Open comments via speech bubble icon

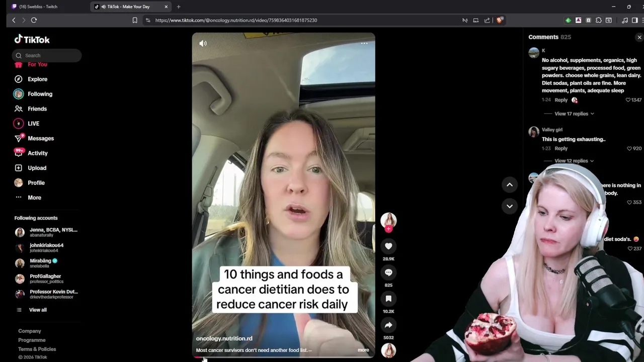[x=388, y=272]
